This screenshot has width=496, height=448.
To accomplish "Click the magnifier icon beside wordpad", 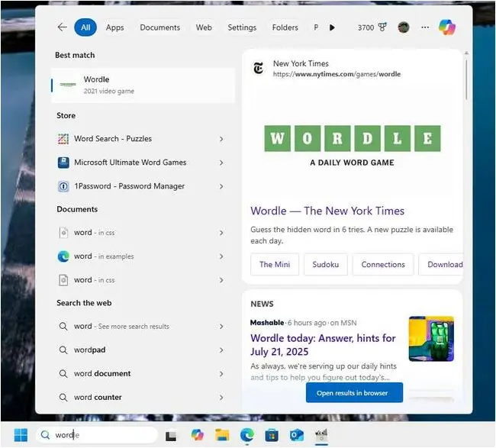I will (x=63, y=350).
